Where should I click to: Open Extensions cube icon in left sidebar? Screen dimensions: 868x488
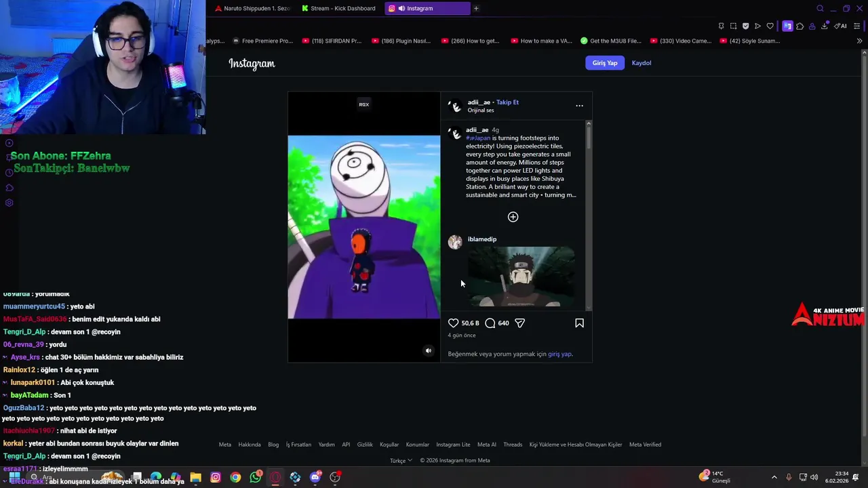click(x=9, y=188)
